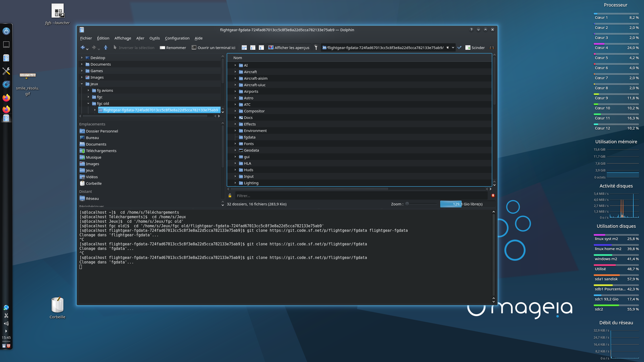The image size is (644, 362).
Task: Toggle Afficher les aperçus previews
Action: pyautogui.click(x=289, y=48)
